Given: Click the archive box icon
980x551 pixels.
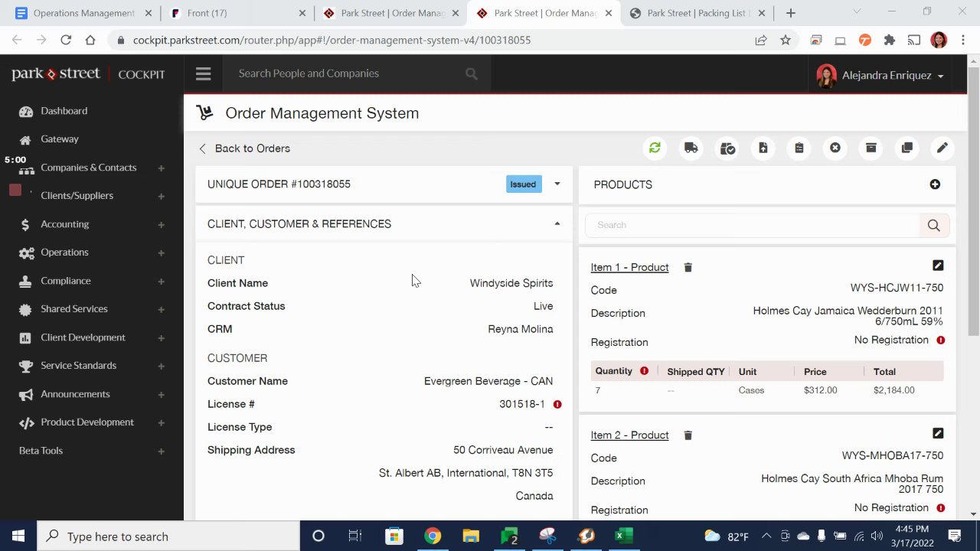Looking at the screenshot, I should click(x=871, y=148).
